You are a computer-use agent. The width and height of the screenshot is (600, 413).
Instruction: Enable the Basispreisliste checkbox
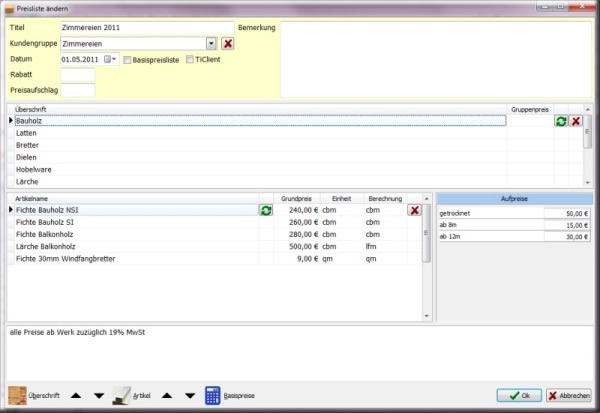click(127, 60)
